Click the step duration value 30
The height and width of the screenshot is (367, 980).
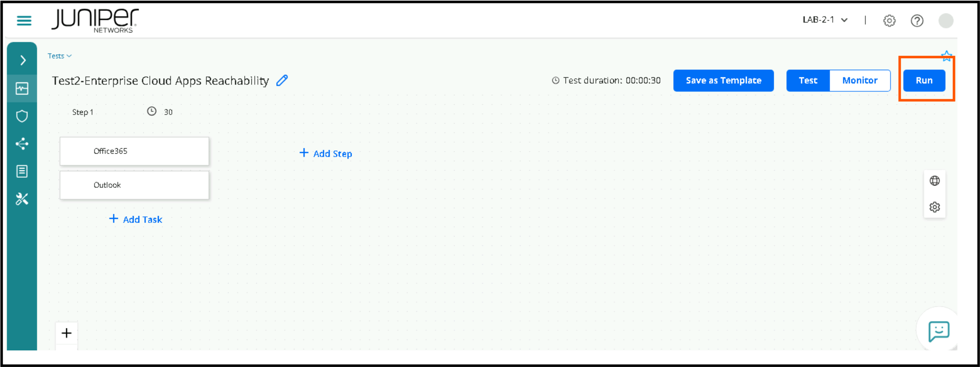point(168,112)
